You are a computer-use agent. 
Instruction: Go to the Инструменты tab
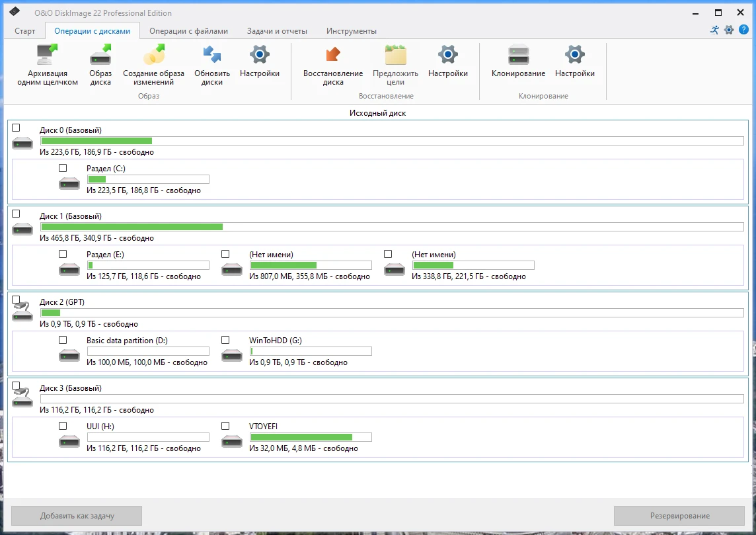(351, 31)
